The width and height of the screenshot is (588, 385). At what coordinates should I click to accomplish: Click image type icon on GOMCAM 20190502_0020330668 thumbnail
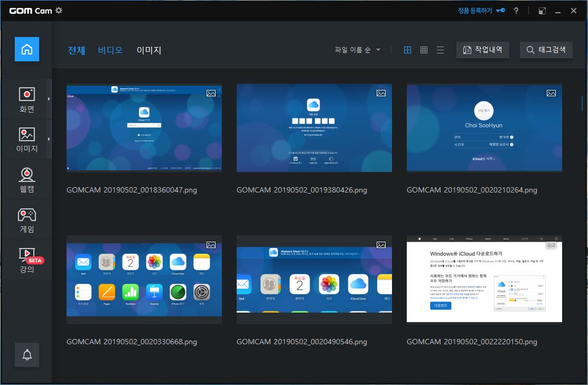click(211, 245)
